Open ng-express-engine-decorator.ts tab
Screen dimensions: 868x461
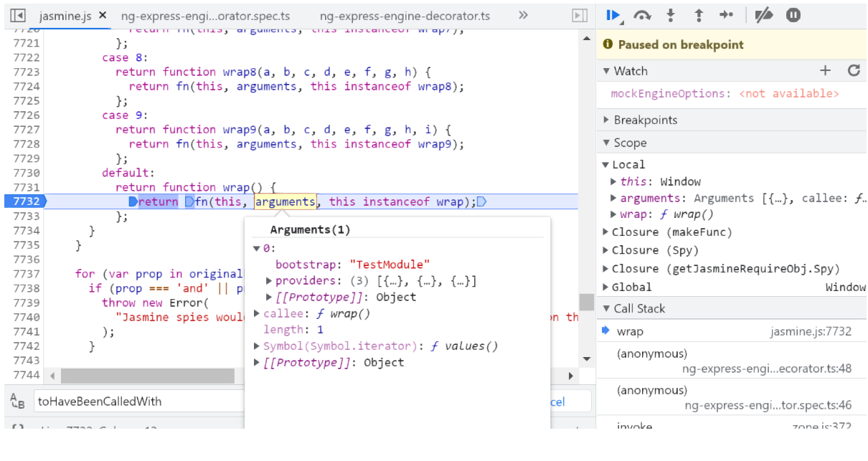pos(405,15)
